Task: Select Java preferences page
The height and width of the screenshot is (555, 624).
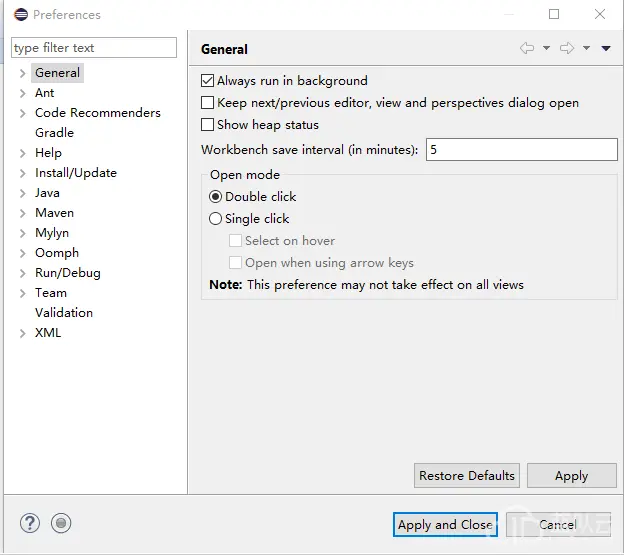Action: (x=47, y=193)
